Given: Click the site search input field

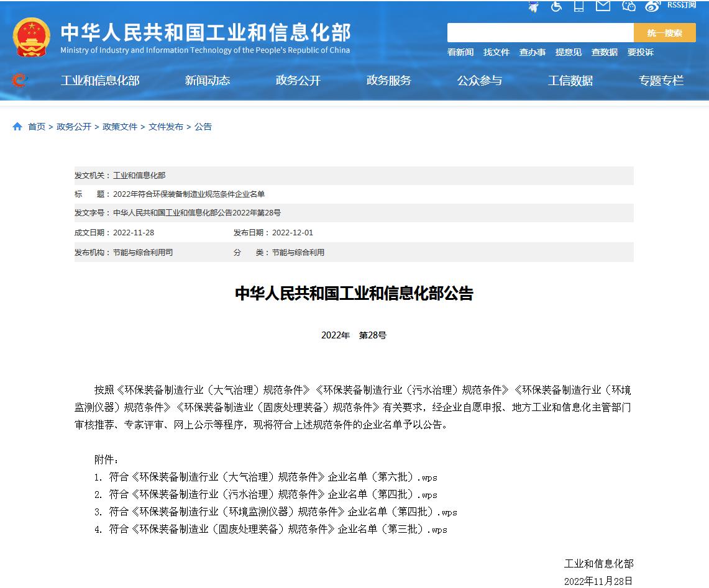Looking at the screenshot, I should coord(541,32).
